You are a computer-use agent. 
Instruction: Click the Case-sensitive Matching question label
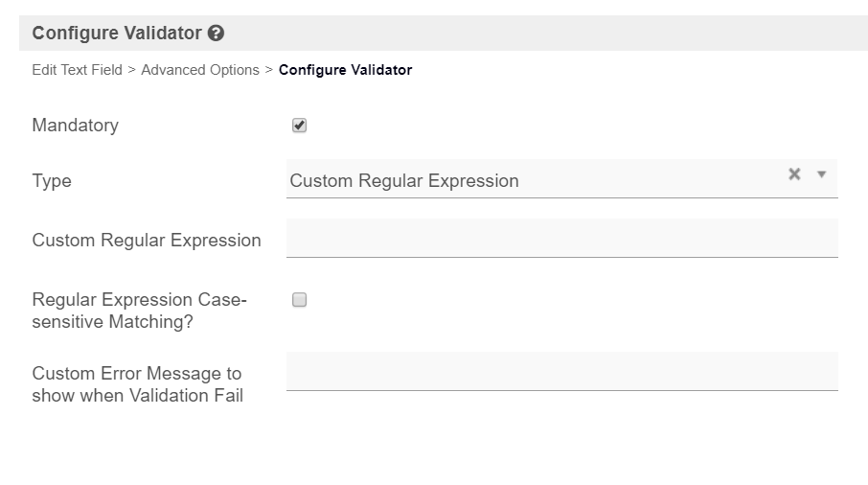(140, 311)
